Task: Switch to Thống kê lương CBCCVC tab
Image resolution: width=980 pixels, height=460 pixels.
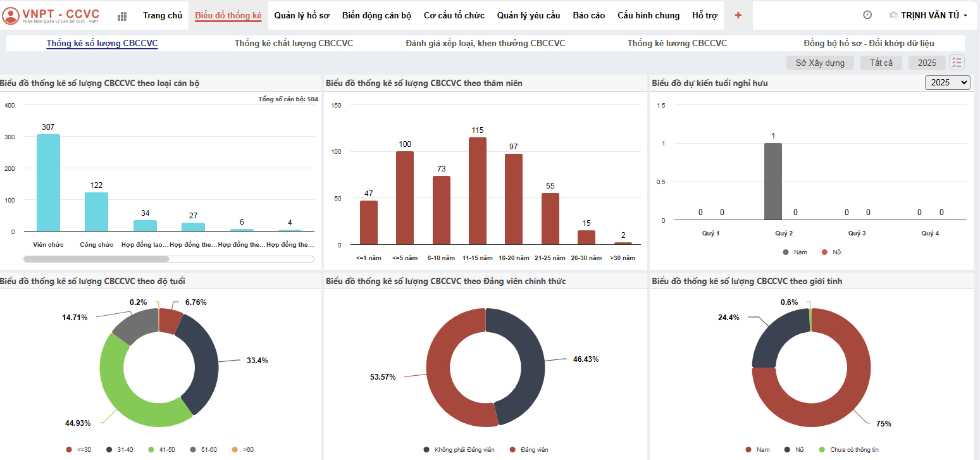Action: pyautogui.click(x=677, y=43)
